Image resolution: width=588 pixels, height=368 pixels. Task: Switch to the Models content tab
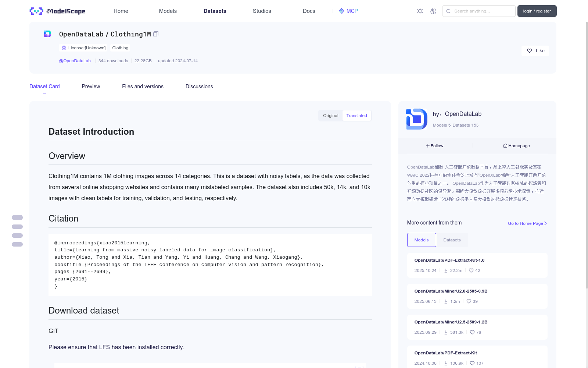tap(422, 240)
